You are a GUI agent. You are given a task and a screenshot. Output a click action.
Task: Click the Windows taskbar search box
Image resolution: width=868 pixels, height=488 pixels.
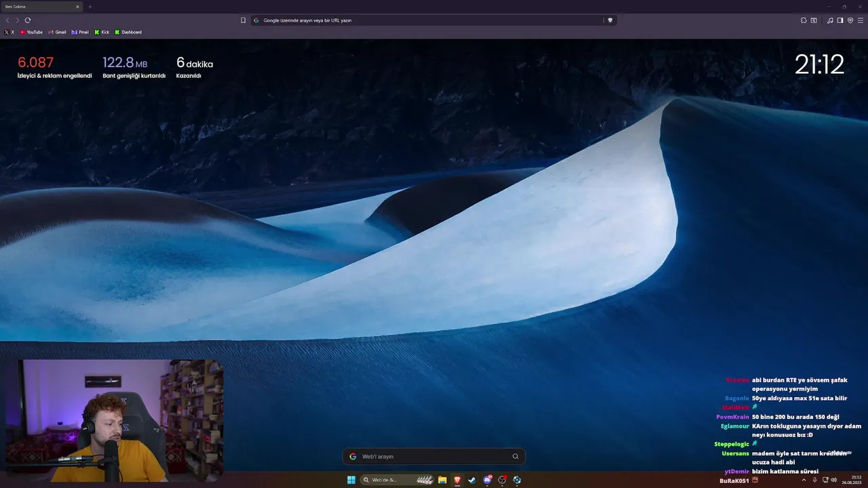click(397, 480)
